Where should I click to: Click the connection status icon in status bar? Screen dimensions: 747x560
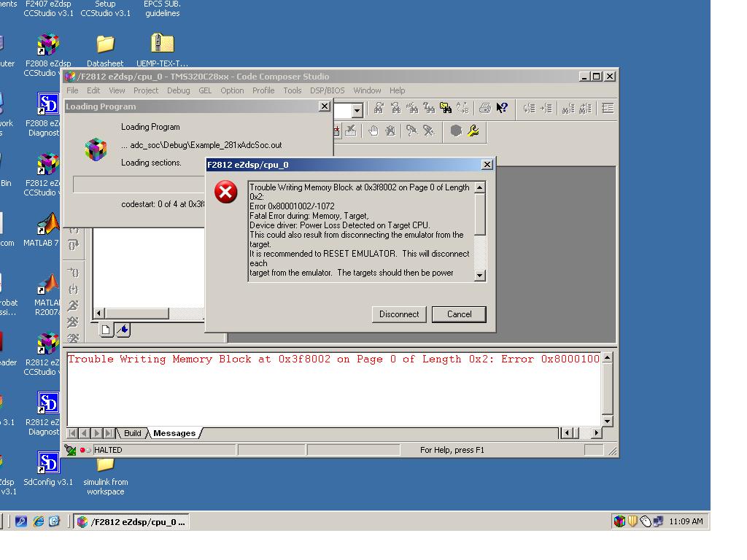click(71, 450)
